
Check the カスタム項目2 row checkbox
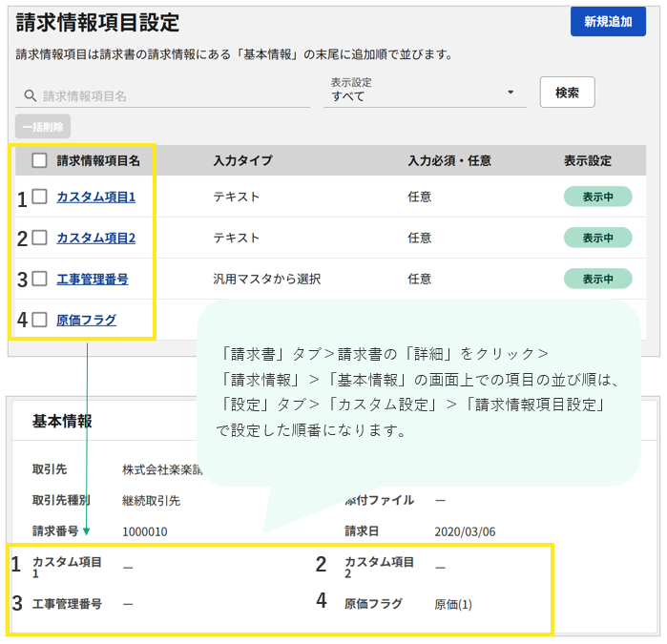(x=39, y=238)
